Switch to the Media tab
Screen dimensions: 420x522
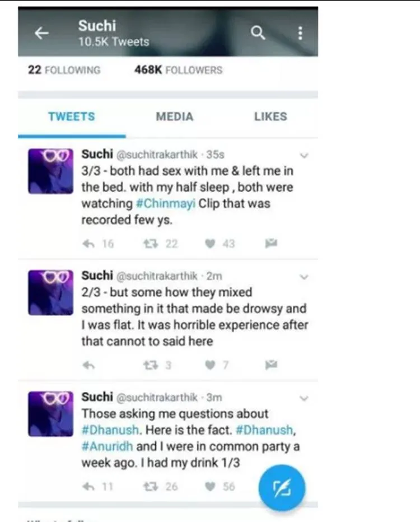point(174,116)
